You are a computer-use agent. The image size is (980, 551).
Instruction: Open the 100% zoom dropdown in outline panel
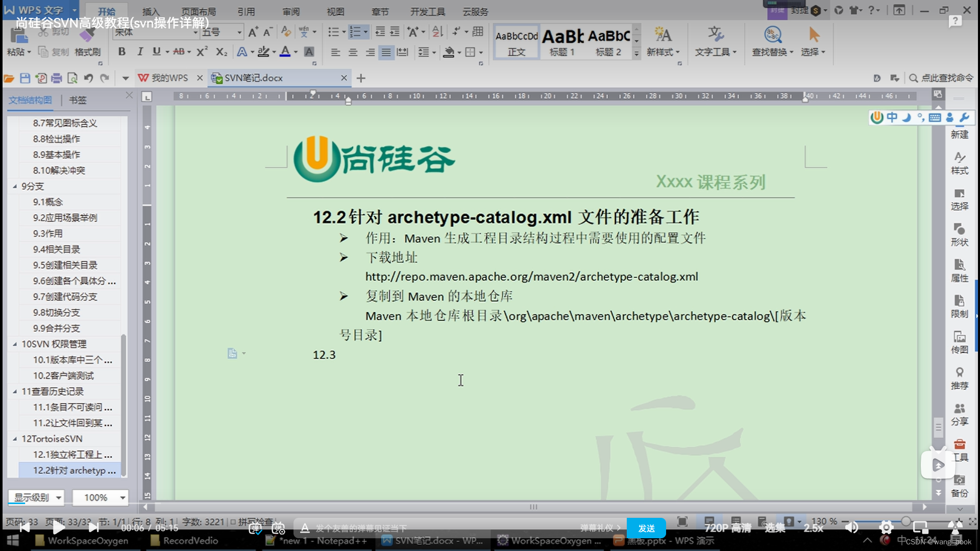point(100,497)
